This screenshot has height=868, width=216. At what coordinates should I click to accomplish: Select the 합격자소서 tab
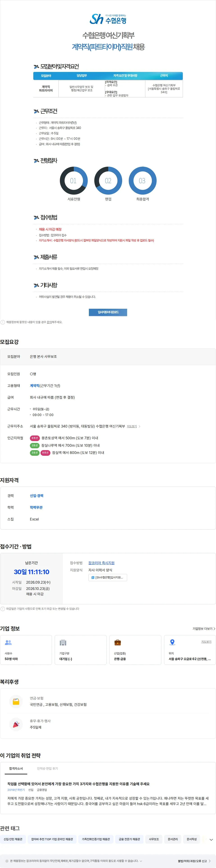tap(16, 769)
